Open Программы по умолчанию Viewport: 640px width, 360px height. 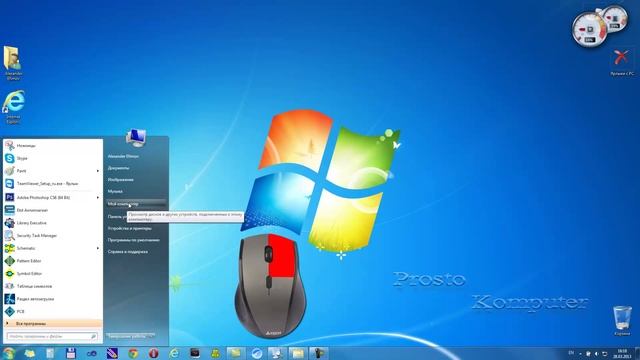coord(133,240)
